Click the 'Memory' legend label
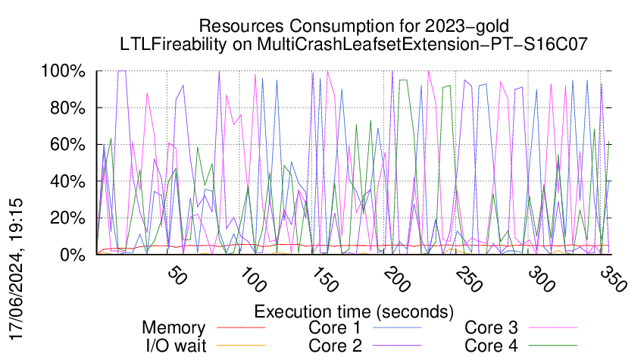This screenshot has height=360, width=644. pos(174,327)
